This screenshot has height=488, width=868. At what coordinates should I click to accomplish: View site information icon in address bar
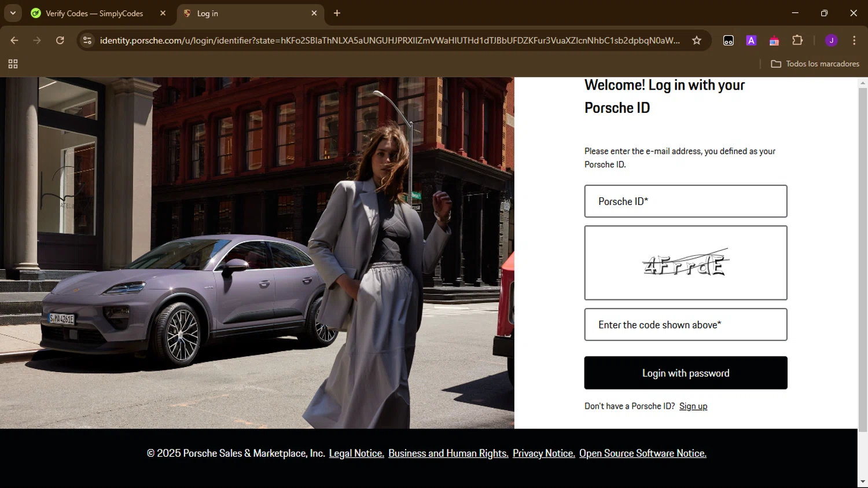point(87,41)
